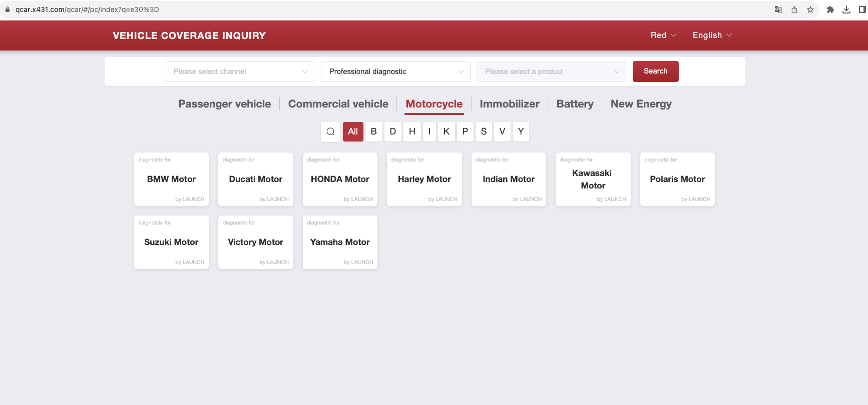Click the site lock icon in address bar
This screenshot has height=405, width=868.
(x=8, y=9)
